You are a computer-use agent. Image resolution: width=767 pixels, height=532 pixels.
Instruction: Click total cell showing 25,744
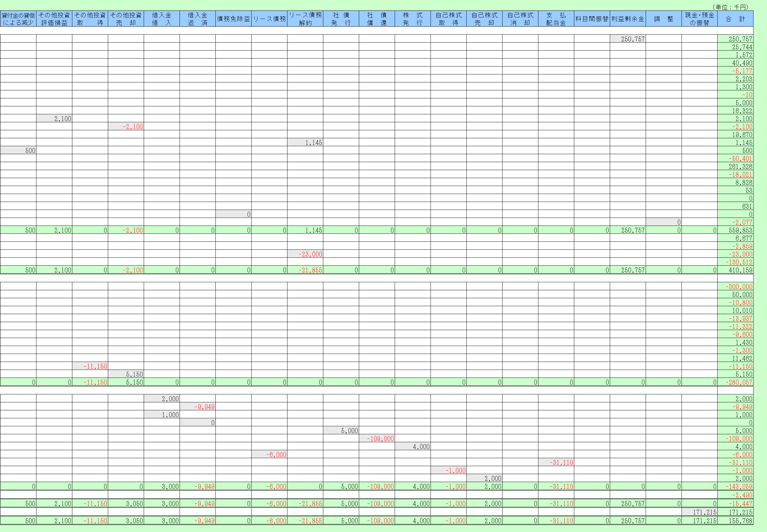click(x=735, y=47)
